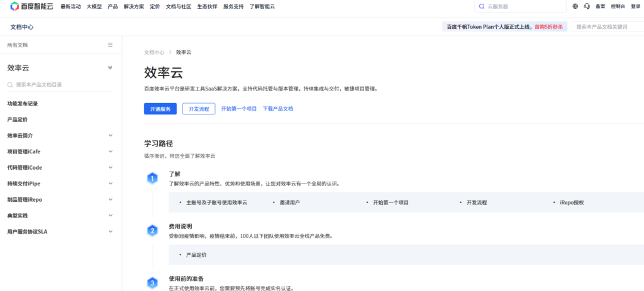Click the 搜索本产品文档关键词 input
This screenshot has width=644, height=291.
pyautogui.click(x=608, y=26)
